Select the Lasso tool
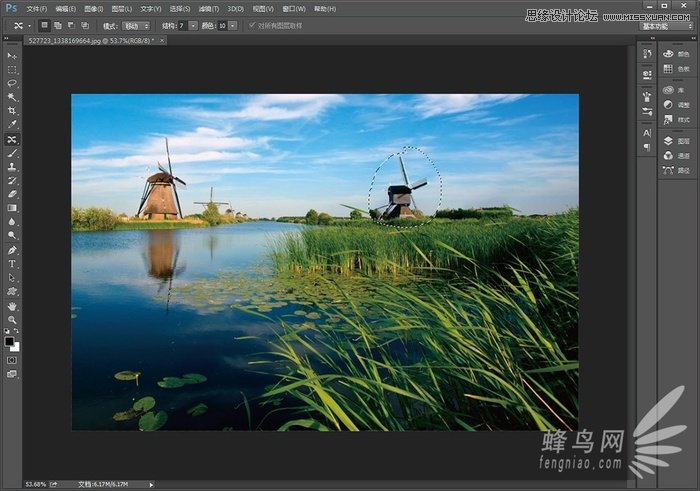The image size is (700, 491). click(x=12, y=83)
